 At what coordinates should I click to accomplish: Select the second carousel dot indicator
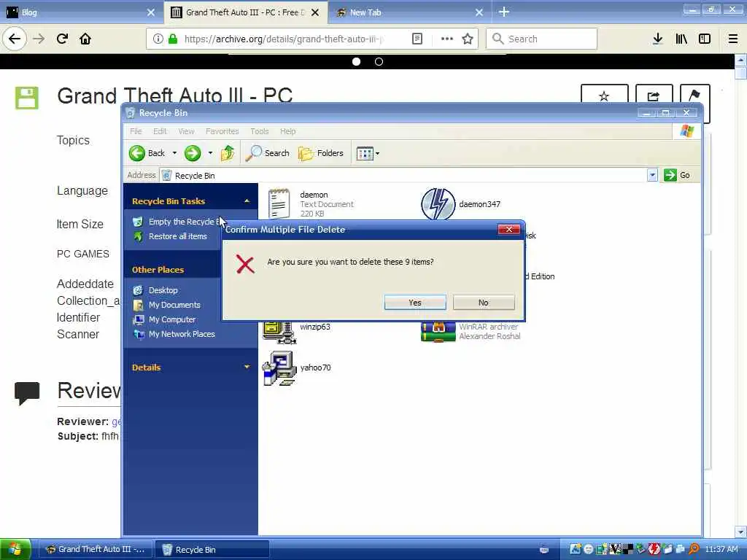pyautogui.click(x=379, y=61)
